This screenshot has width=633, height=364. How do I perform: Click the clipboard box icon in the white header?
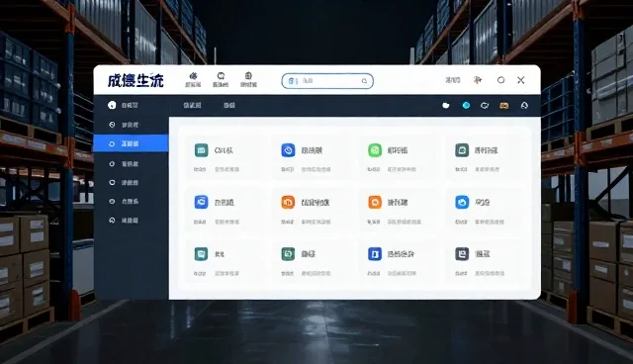point(248,75)
